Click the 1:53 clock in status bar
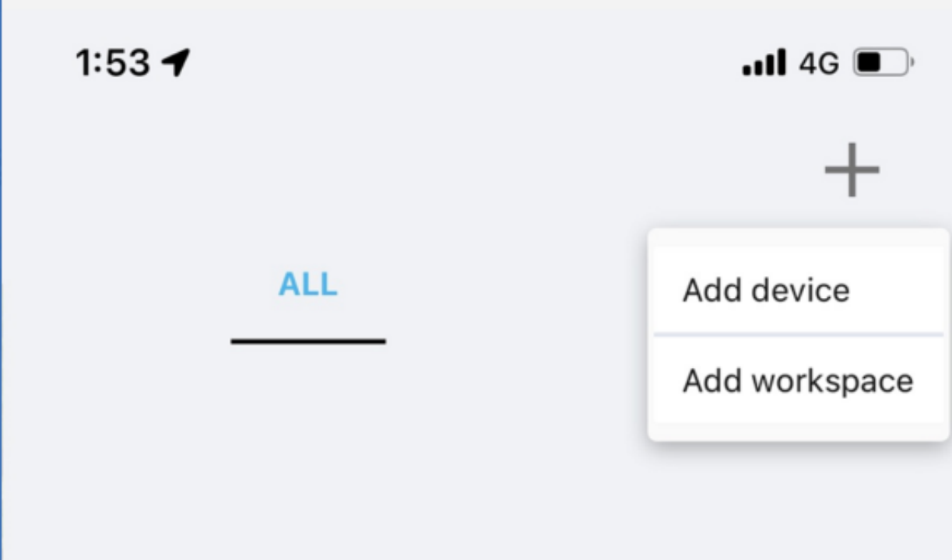 112,63
